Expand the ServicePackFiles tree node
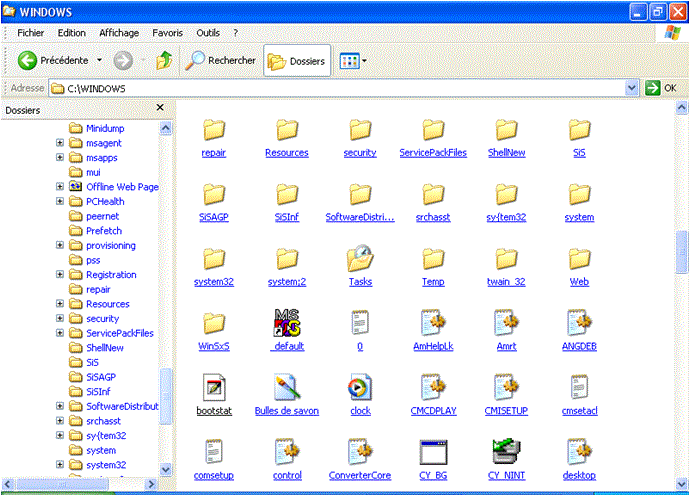 point(60,333)
